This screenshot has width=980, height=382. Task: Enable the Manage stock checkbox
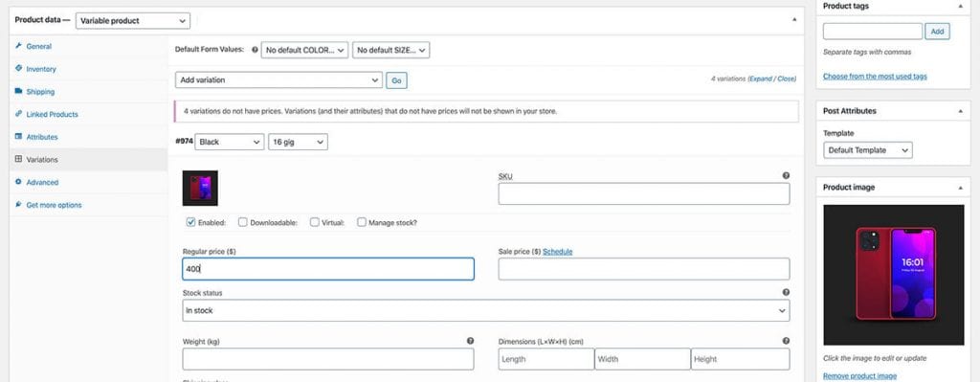click(361, 222)
